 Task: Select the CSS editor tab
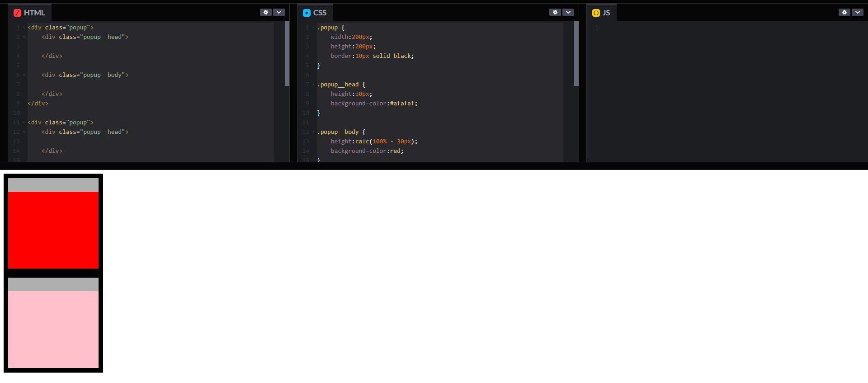pos(315,13)
